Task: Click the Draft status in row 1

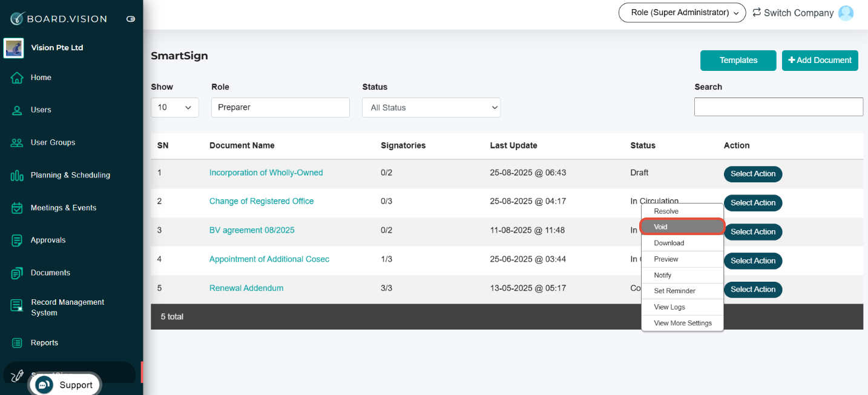Action: 639,173
